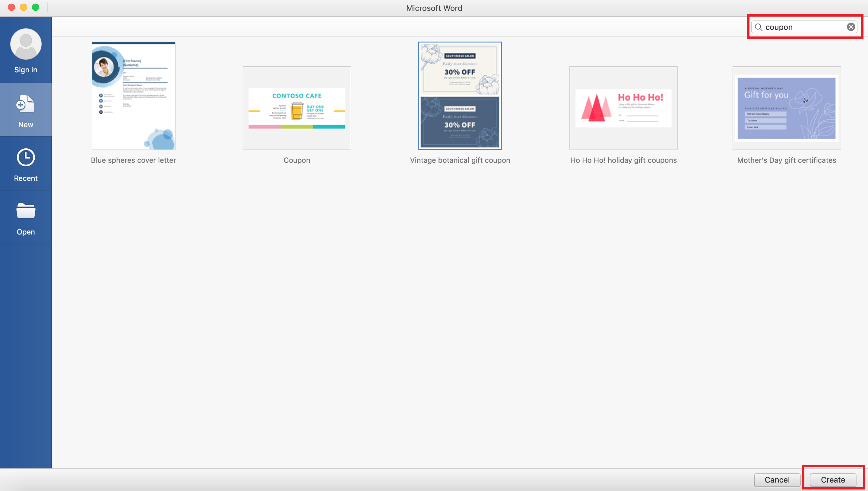Pick Mother's Day gift certificates template
Screen dimensions: 868x491
point(786,108)
